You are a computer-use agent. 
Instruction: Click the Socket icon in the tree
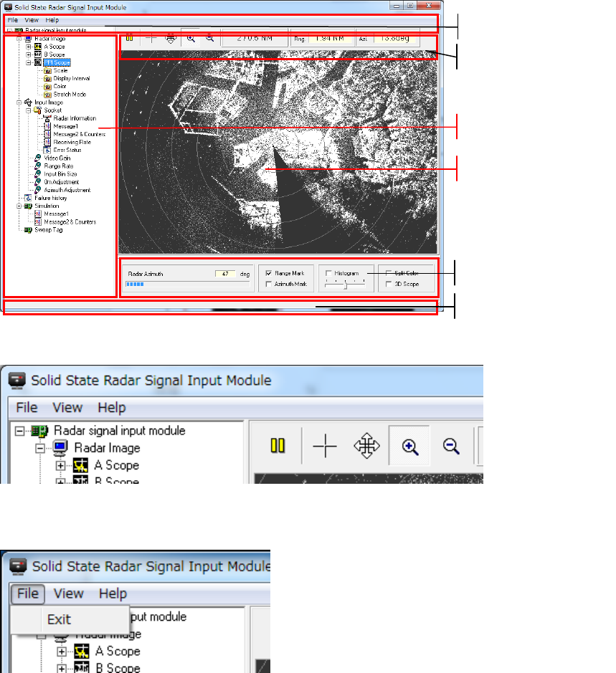[38, 110]
